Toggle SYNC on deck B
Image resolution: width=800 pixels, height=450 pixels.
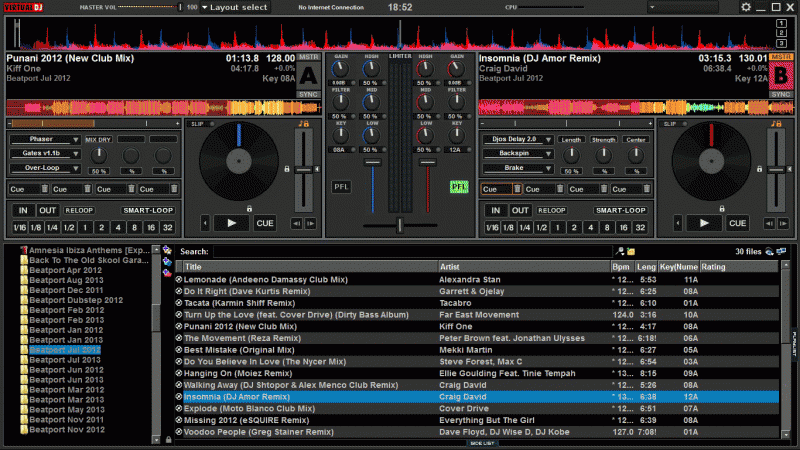781,94
